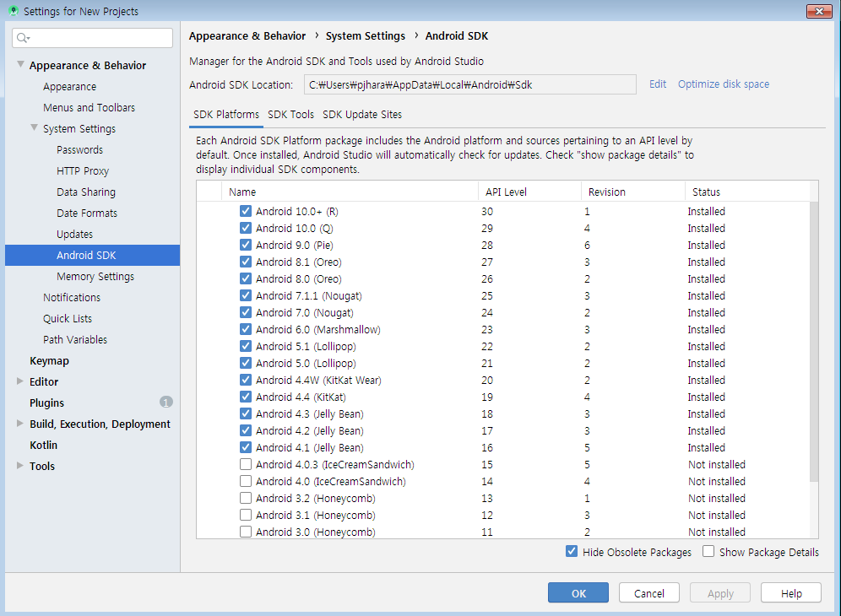The height and width of the screenshot is (616, 841).
Task: Click the Name column header
Action: (x=350, y=192)
